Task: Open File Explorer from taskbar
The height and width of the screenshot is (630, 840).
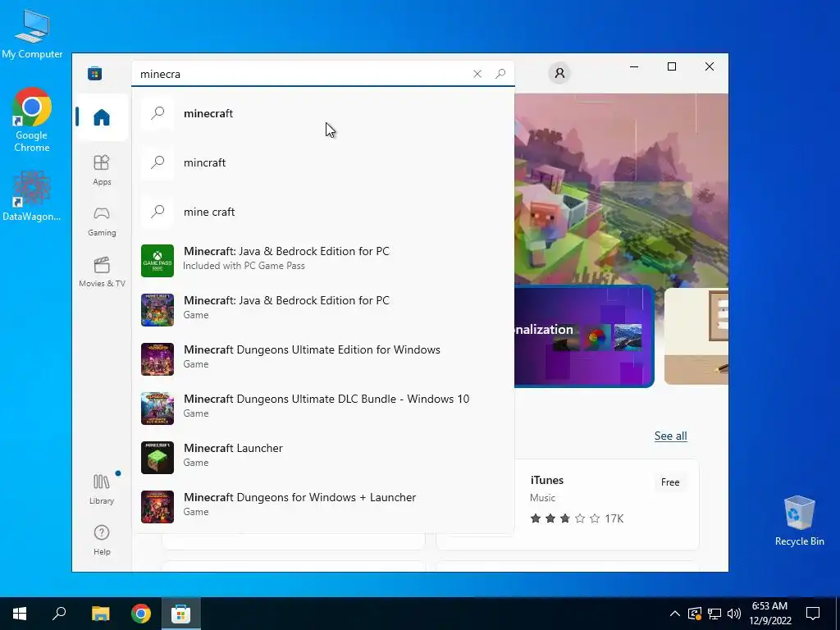Action: [100, 614]
